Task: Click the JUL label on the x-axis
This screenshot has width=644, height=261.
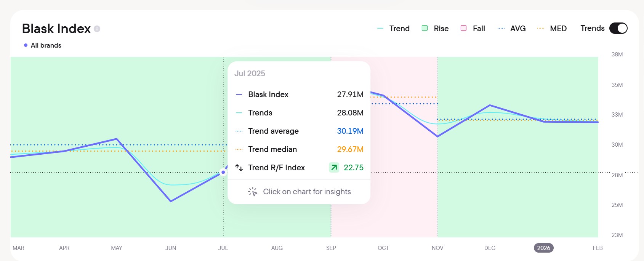Action: click(x=223, y=248)
